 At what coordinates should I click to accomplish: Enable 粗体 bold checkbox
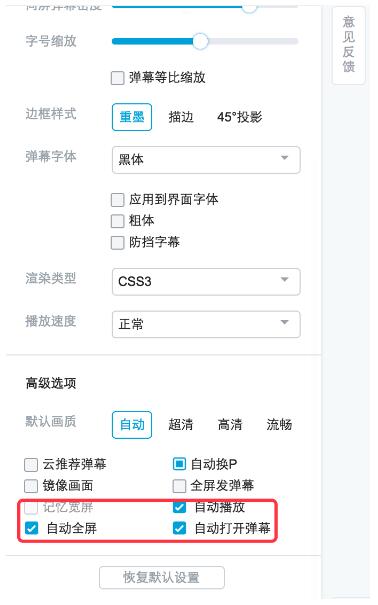pyautogui.click(x=118, y=221)
